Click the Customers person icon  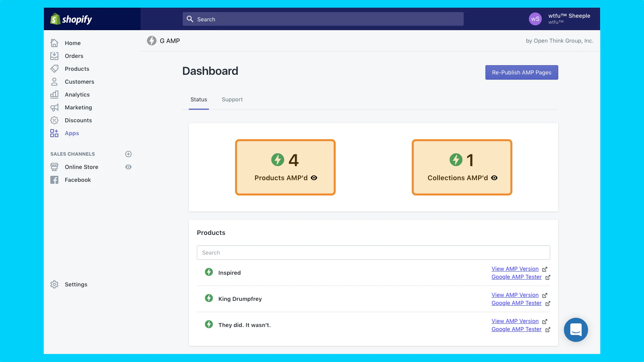point(54,82)
